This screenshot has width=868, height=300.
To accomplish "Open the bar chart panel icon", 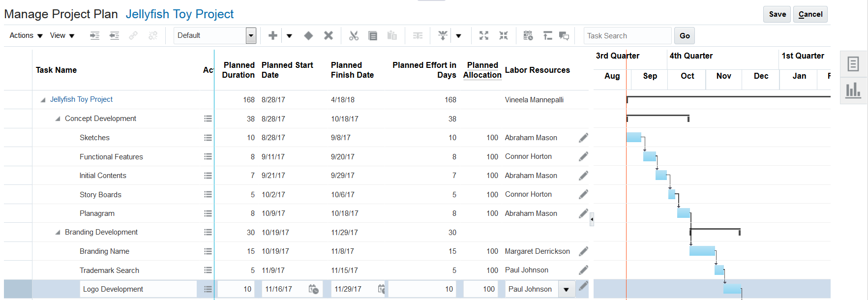I will coord(853,90).
